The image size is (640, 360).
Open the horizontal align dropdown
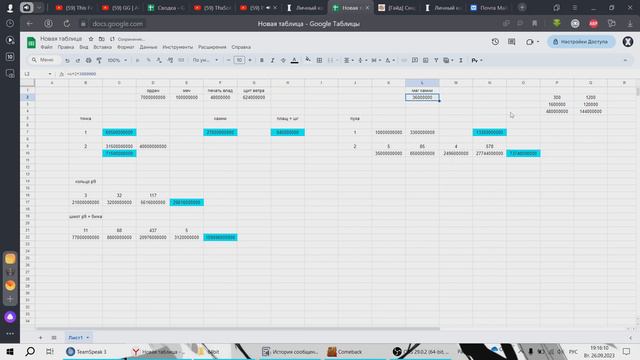[x=349, y=60]
